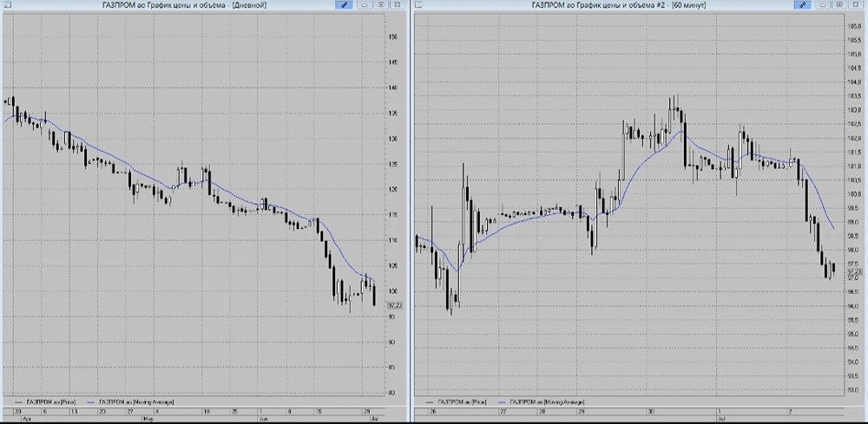868x424 pixels.
Task: Click the 97,28 last price label on the hourly chart
Action: (854, 271)
